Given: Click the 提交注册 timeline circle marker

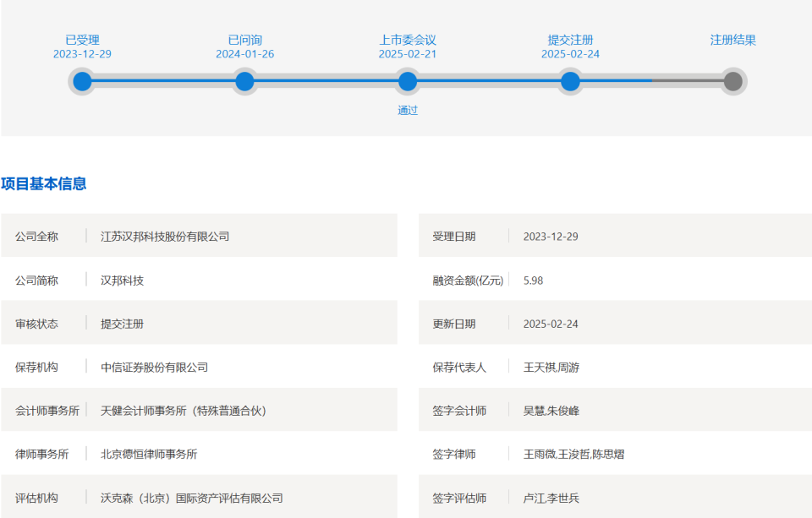Looking at the screenshot, I should (x=570, y=81).
